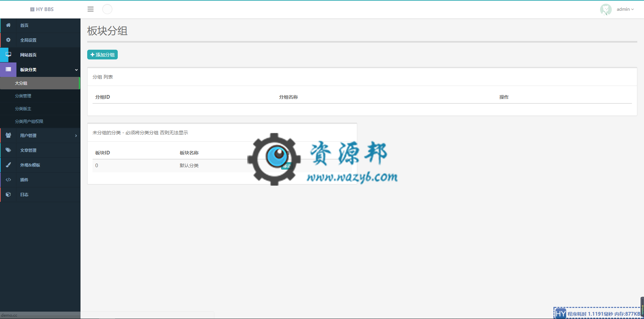Click the cube icon for 日志
Image resolution: width=644 pixels, height=319 pixels.
coord(8,194)
